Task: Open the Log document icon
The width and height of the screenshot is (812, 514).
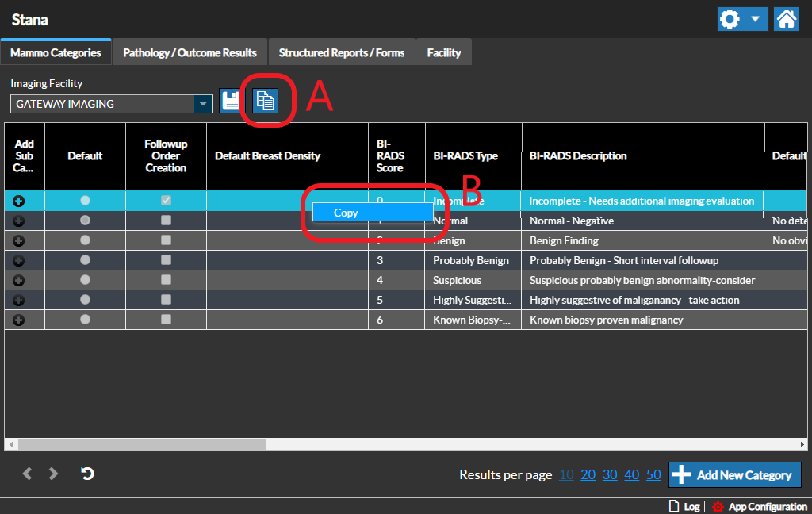Action: tap(675, 506)
